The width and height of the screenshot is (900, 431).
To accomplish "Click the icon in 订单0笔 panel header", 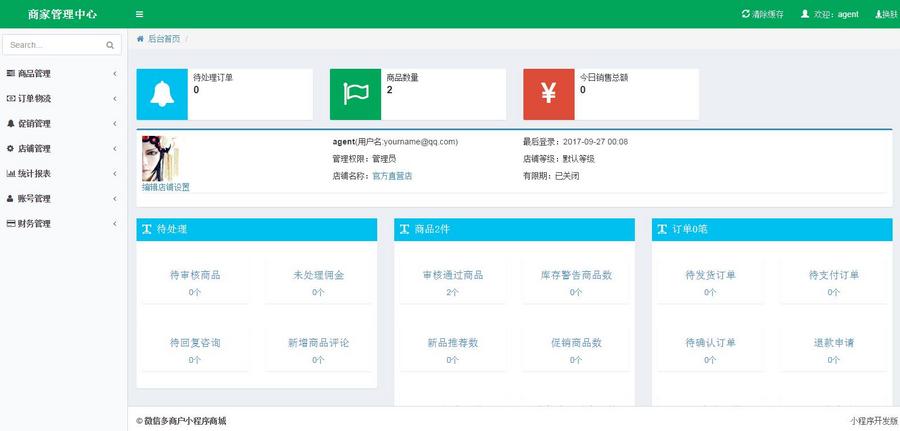I will point(662,230).
